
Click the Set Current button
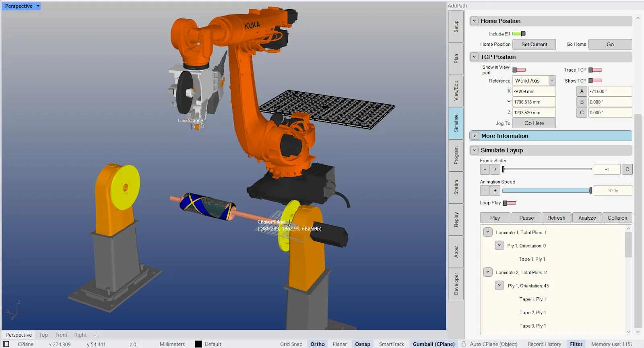[x=534, y=44]
